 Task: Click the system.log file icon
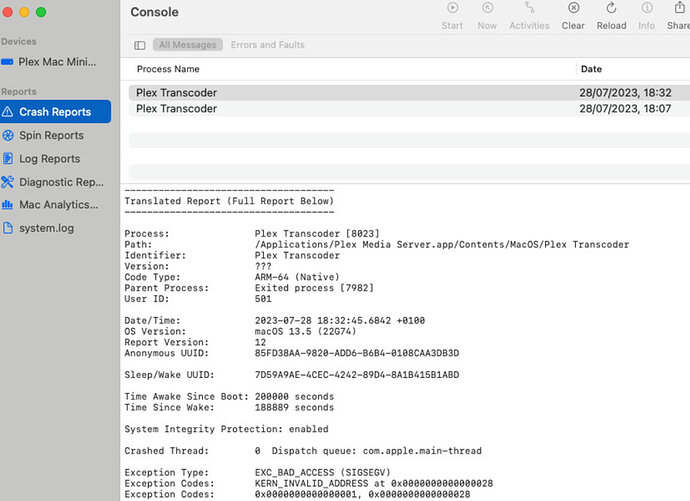7,228
